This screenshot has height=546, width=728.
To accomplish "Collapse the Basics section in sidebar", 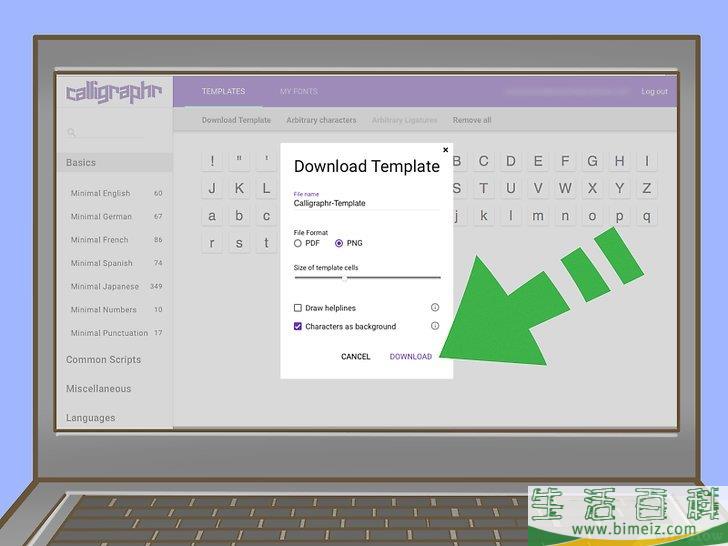I will click(x=115, y=162).
